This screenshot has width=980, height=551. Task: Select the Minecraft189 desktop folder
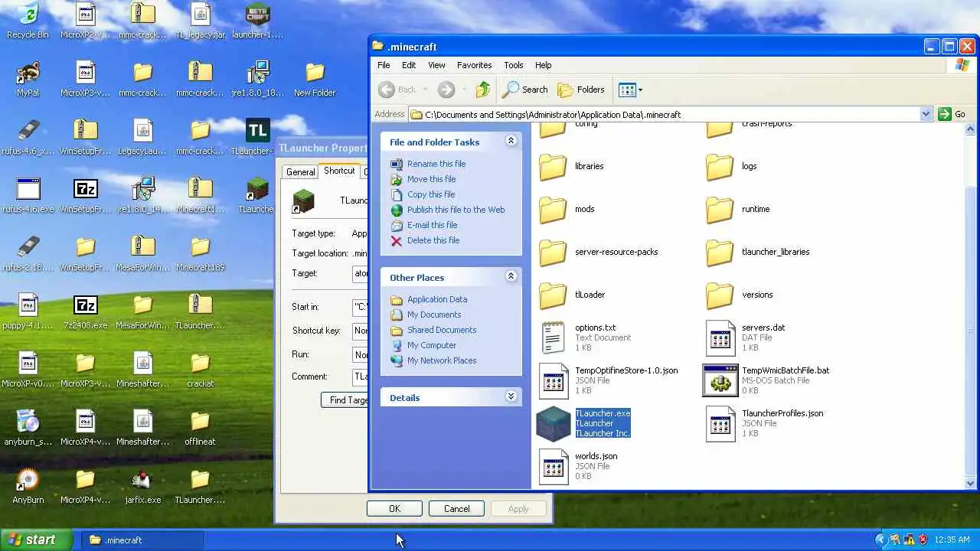click(x=200, y=253)
